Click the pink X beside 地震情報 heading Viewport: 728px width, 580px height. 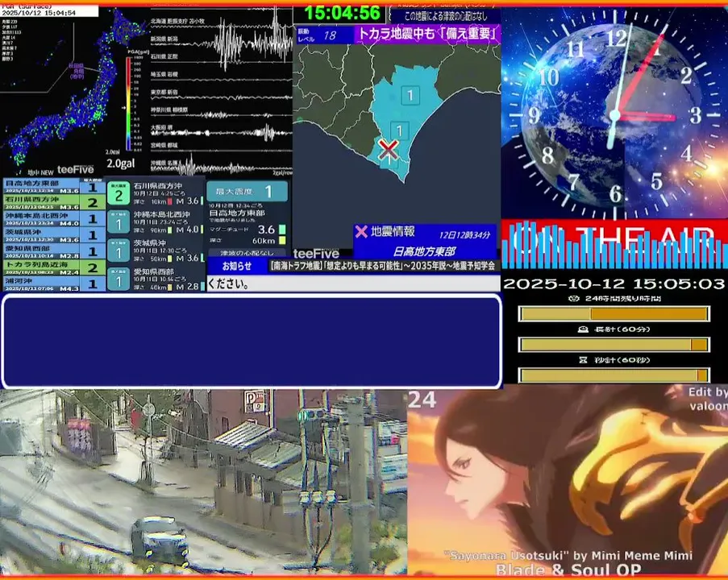coord(360,231)
